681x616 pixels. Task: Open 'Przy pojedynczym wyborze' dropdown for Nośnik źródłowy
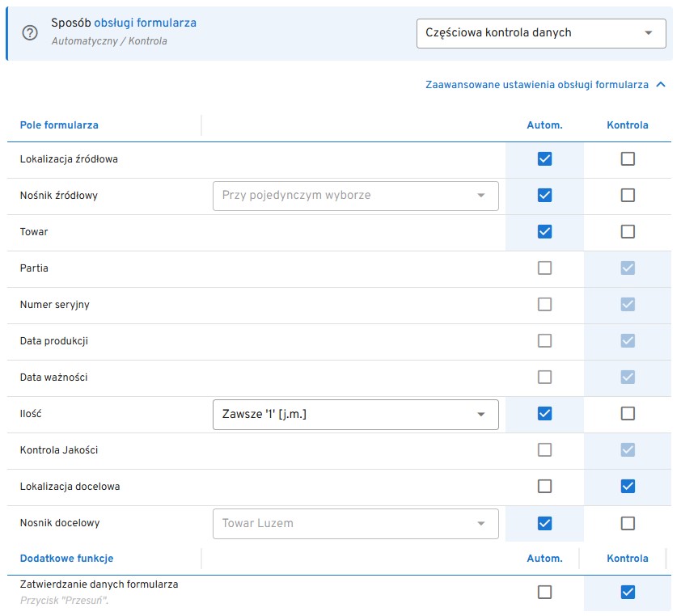pyautogui.click(x=355, y=196)
